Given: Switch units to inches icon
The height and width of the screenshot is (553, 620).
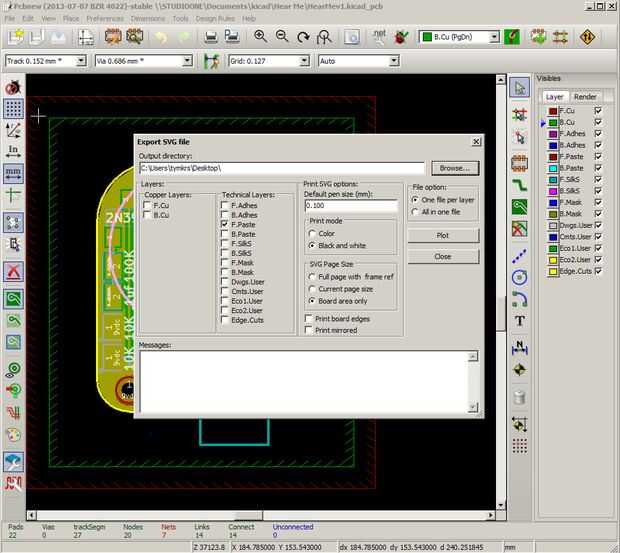Looking at the screenshot, I should [14, 152].
